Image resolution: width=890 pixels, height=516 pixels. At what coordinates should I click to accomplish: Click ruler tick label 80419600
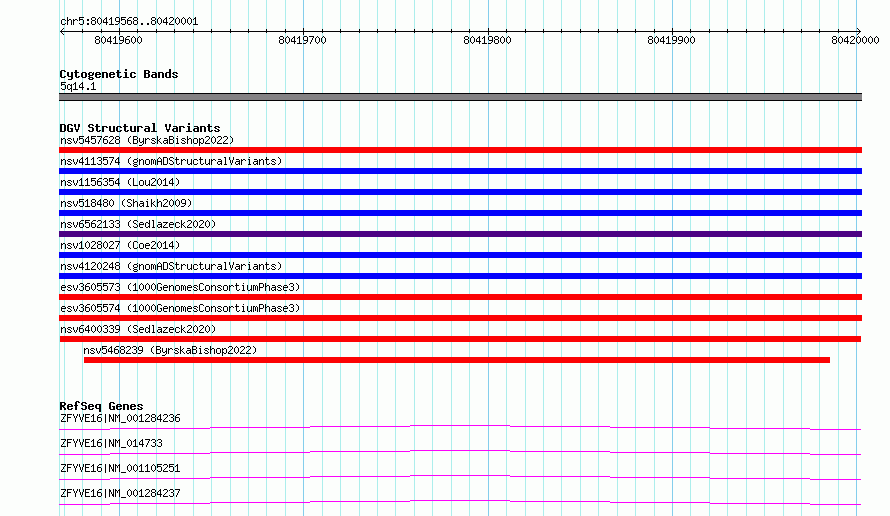[118, 40]
